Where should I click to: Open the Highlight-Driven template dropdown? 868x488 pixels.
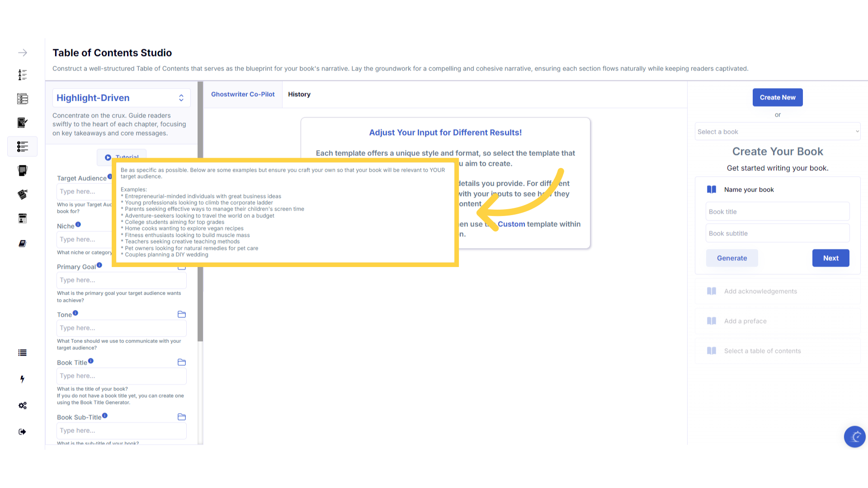[121, 98]
